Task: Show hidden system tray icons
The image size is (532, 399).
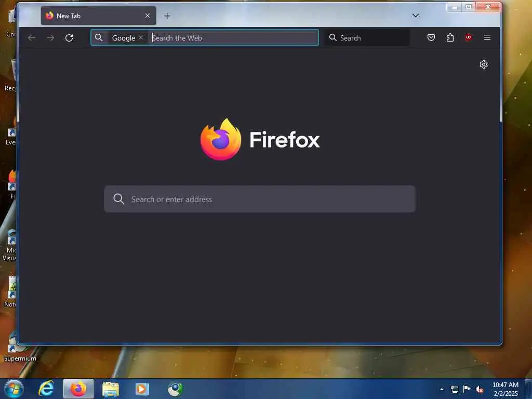Action: pos(442,389)
